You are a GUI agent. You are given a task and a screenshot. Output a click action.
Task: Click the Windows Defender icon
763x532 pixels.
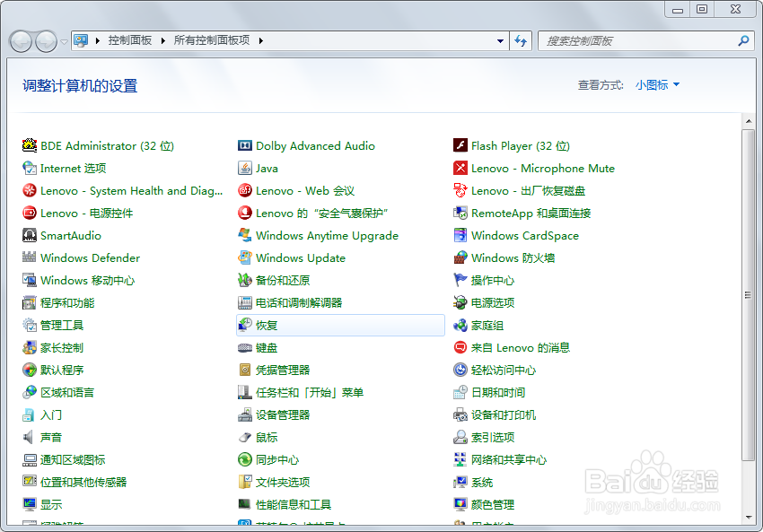pyautogui.click(x=30, y=257)
